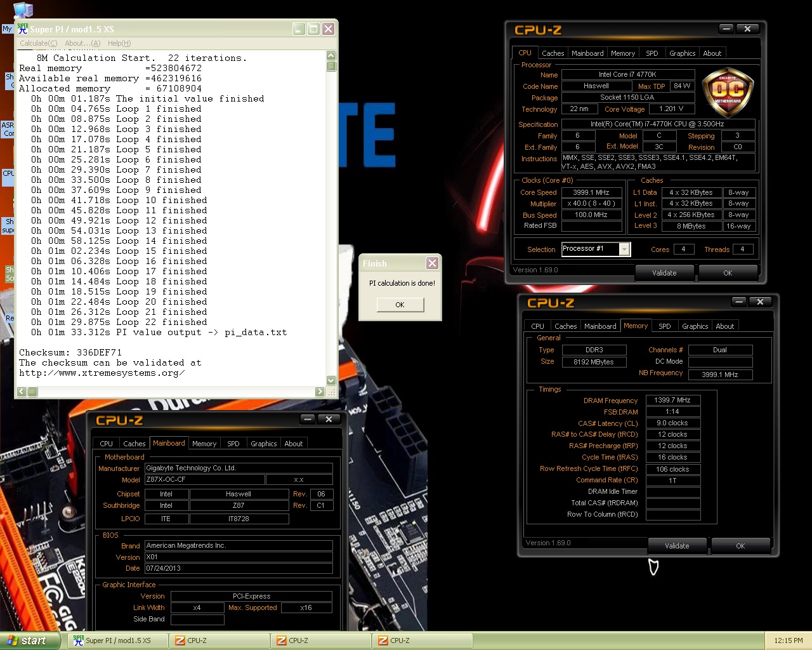Click the Start button on taskbar
812x650 pixels.
click(x=29, y=640)
